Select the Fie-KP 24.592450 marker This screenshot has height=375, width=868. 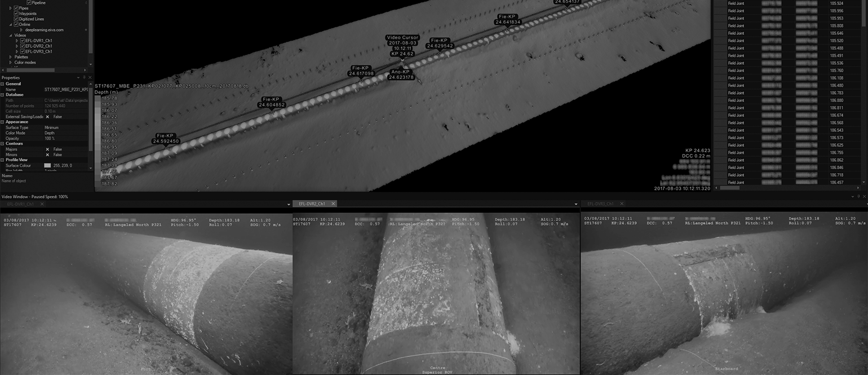pyautogui.click(x=166, y=138)
